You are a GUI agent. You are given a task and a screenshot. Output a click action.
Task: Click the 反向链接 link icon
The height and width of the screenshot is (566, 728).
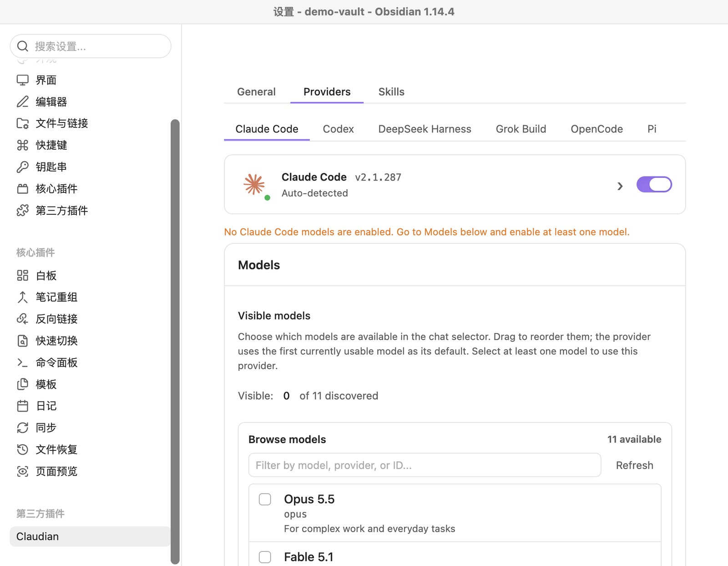(x=23, y=319)
